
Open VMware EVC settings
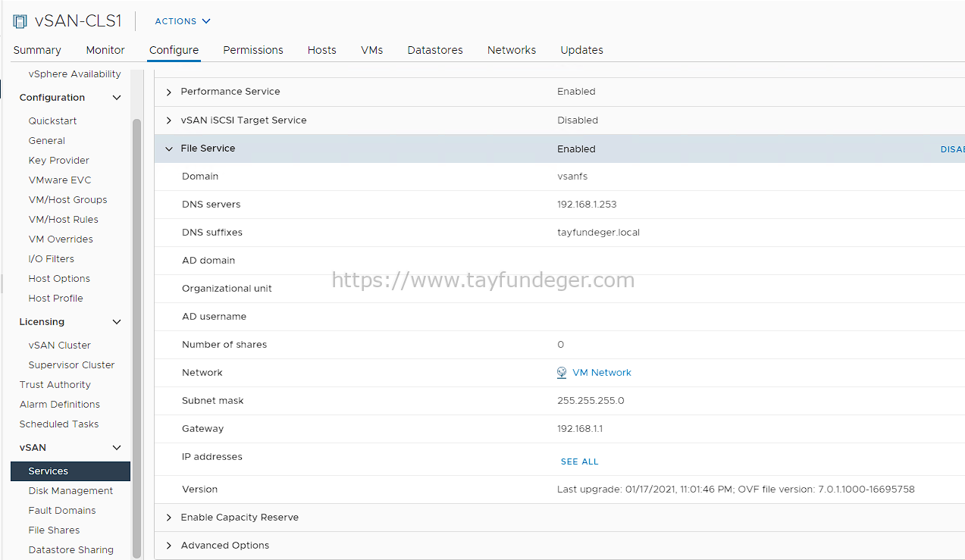click(60, 180)
